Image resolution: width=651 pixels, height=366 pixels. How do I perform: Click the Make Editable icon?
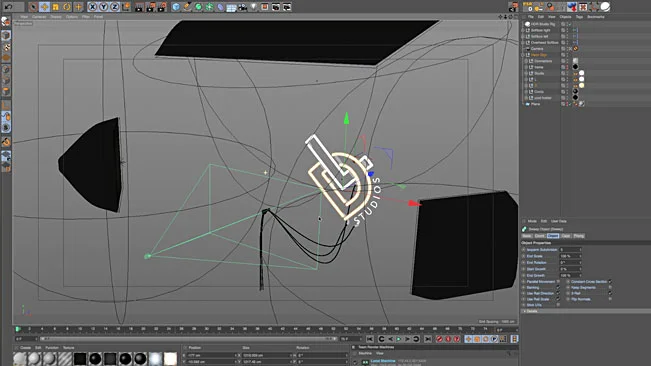click(x=6, y=22)
